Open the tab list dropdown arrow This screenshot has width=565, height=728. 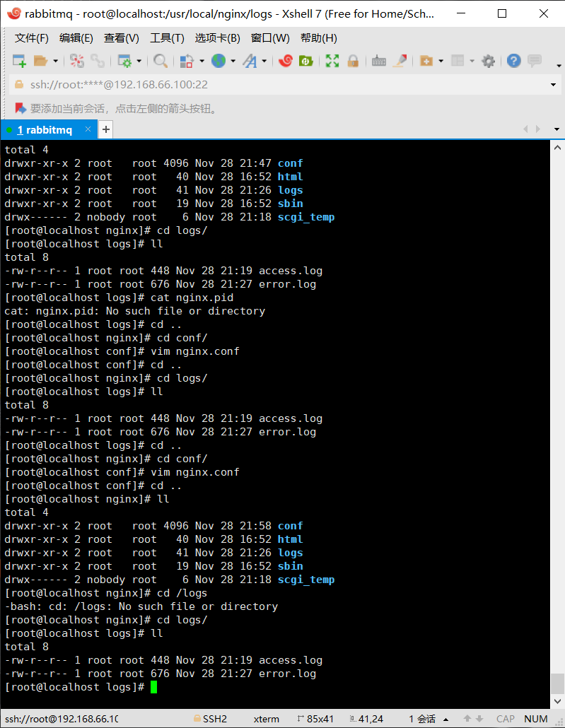[x=557, y=129]
